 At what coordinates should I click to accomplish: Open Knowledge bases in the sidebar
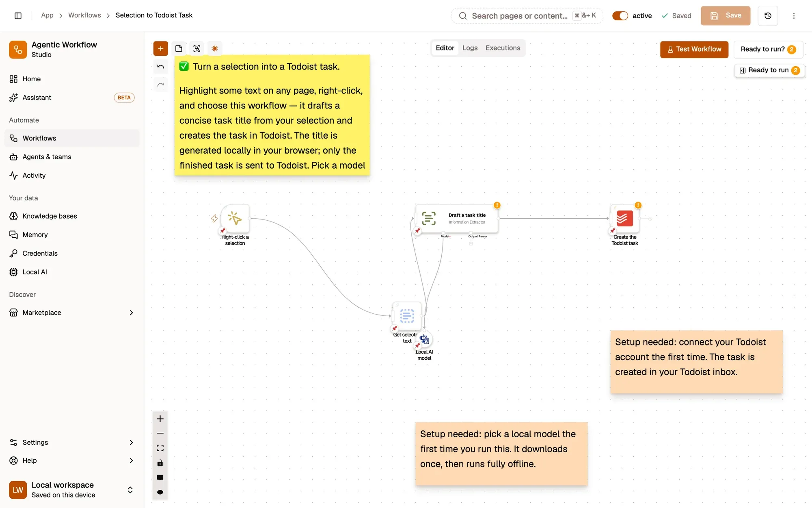[72, 216]
